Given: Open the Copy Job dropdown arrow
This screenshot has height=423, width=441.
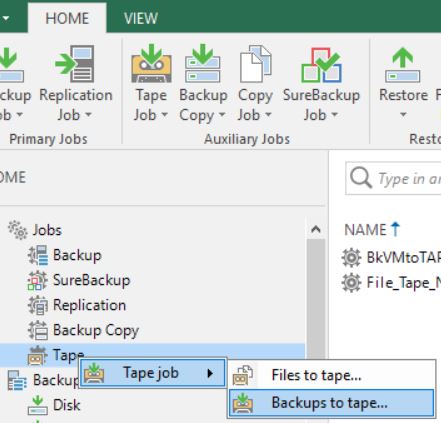Looking at the screenshot, I should point(268,115).
